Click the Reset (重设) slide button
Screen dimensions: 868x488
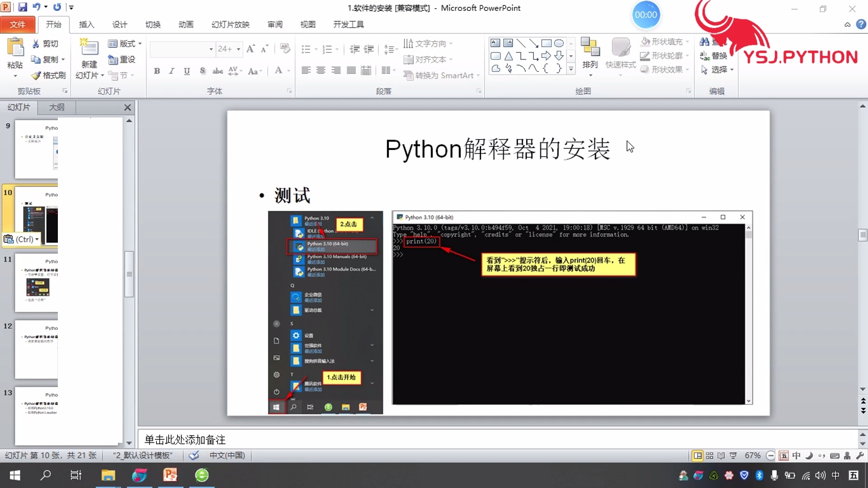point(122,59)
